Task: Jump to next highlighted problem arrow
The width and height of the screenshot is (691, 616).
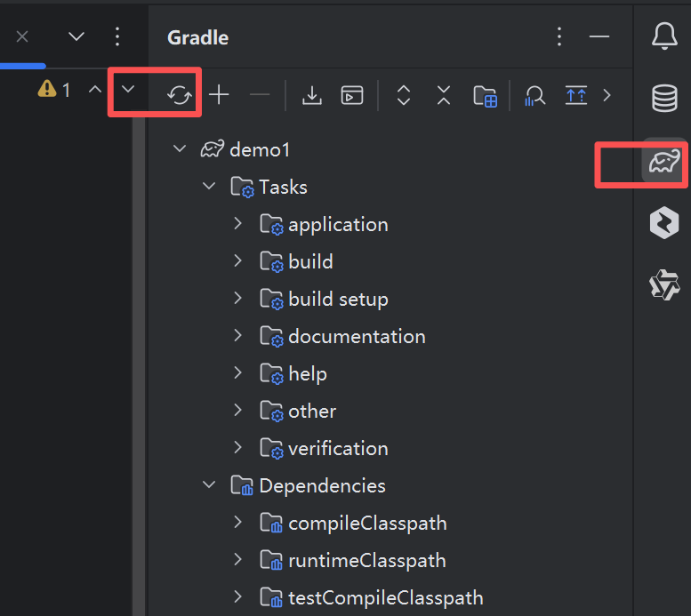Action: 128,90
